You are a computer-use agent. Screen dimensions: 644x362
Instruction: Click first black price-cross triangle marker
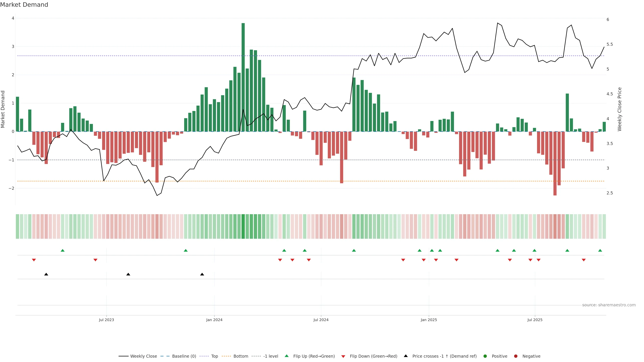click(x=46, y=274)
